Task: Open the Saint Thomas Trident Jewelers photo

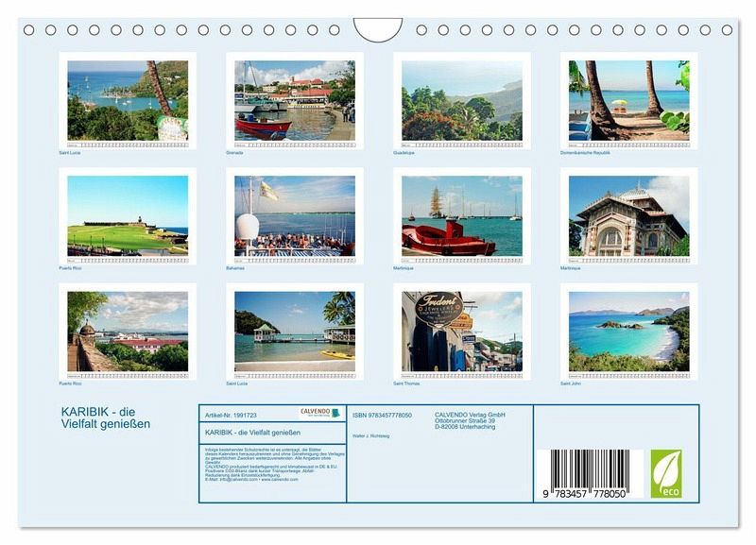Action: 462,332
